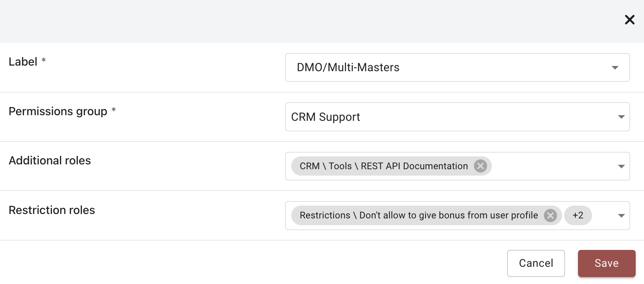This screenshot has height=284, width=644.
Task: Click the Save button
Action: coord(606,263)
